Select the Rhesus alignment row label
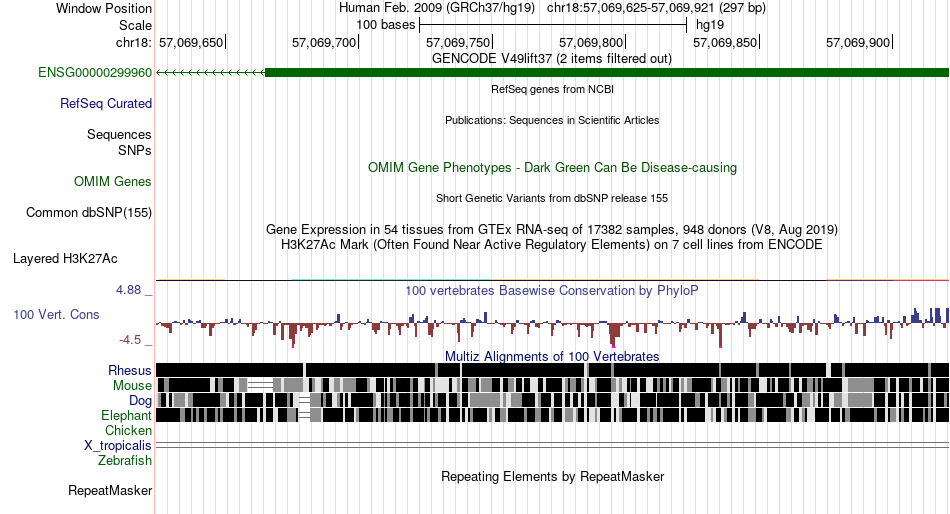Image resolution: width=950 pixels, height=514 pixels. click(130, 370)
